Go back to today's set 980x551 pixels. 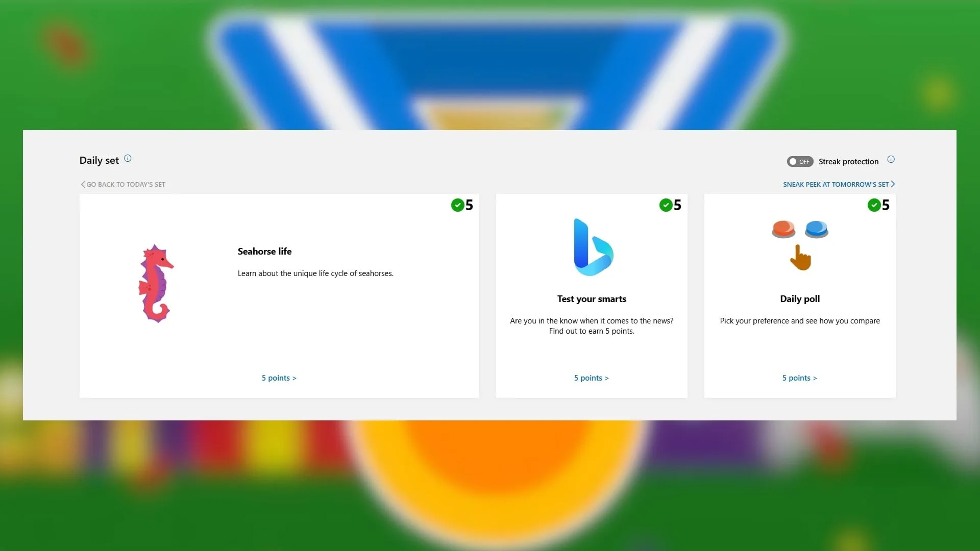coord(123,185)
